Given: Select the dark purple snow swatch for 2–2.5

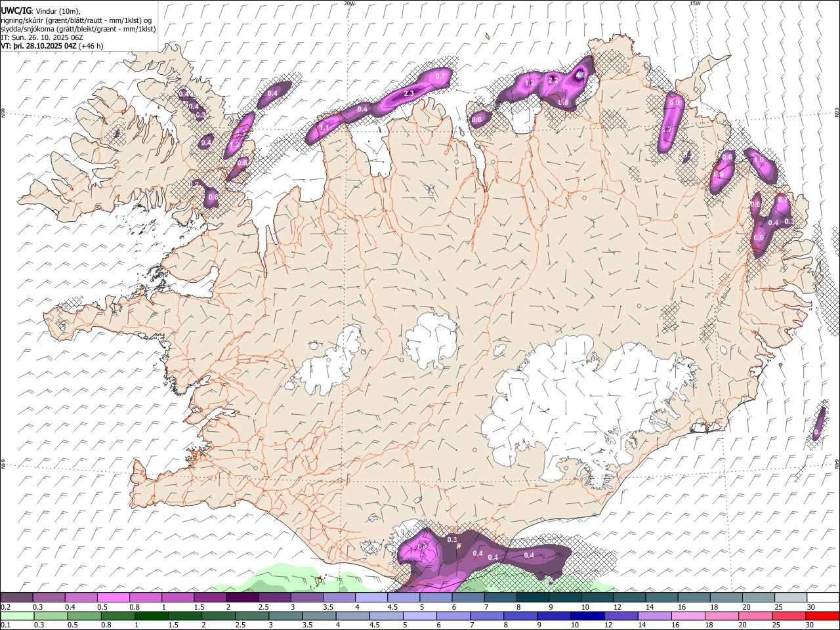Looking at the screenshot, I should [x=242, y=598].
